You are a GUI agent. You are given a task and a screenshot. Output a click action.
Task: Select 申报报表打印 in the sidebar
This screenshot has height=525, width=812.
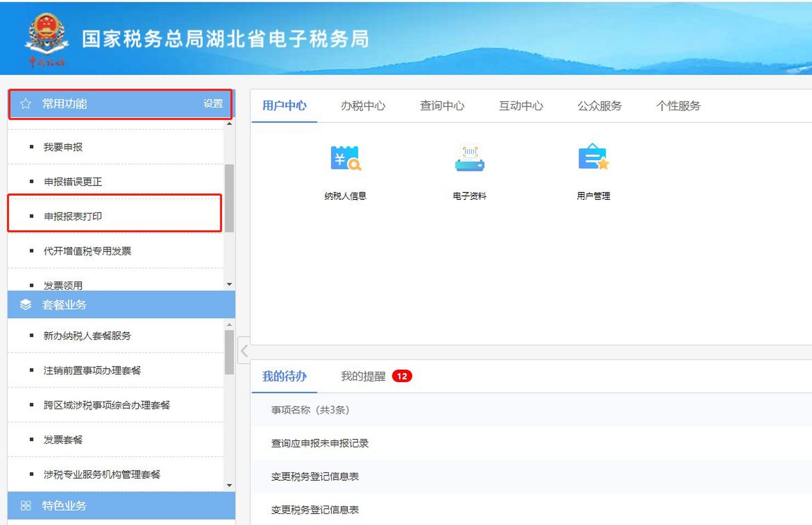72,216
